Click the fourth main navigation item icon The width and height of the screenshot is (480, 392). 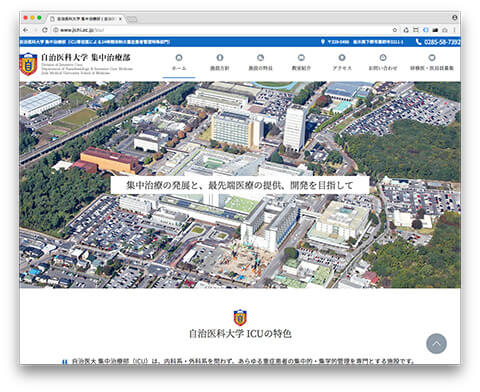[x=301, y=58]
